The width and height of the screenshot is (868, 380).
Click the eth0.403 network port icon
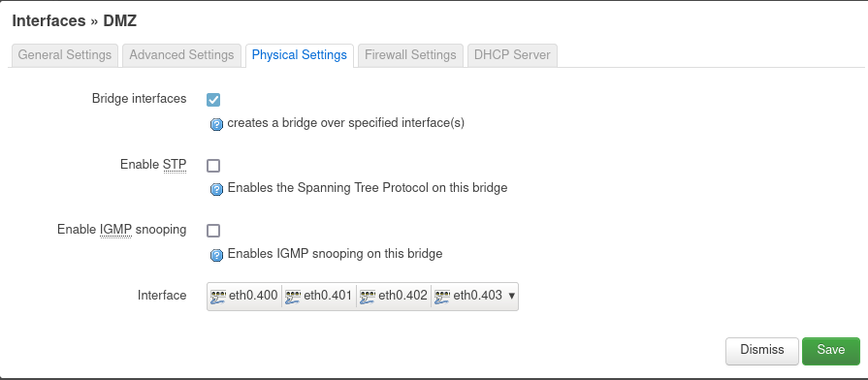442,297
